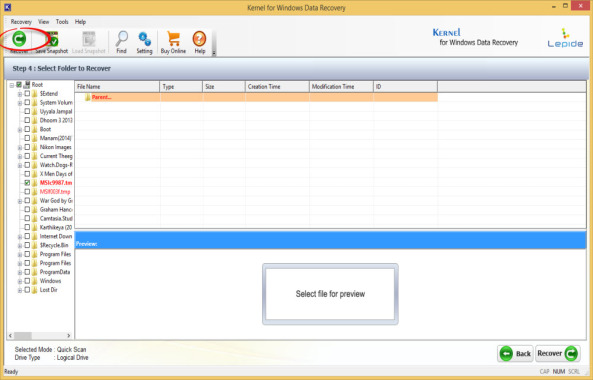Click the Windows folder icon in tree
This screenshot has height=380, width=593.
(x=35, y=281)
